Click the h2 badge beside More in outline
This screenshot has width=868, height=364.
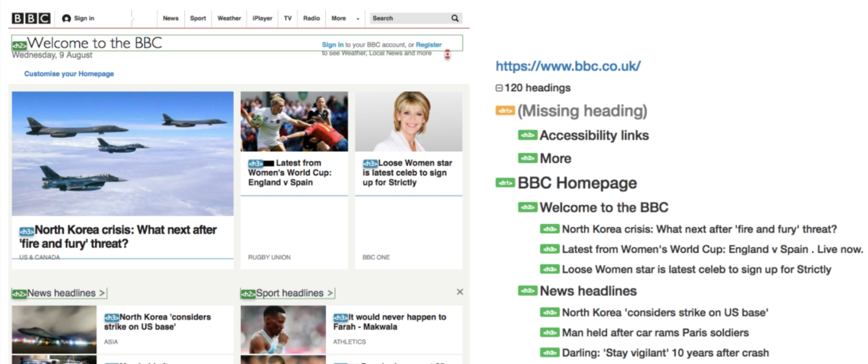click(x=527, y=158)
